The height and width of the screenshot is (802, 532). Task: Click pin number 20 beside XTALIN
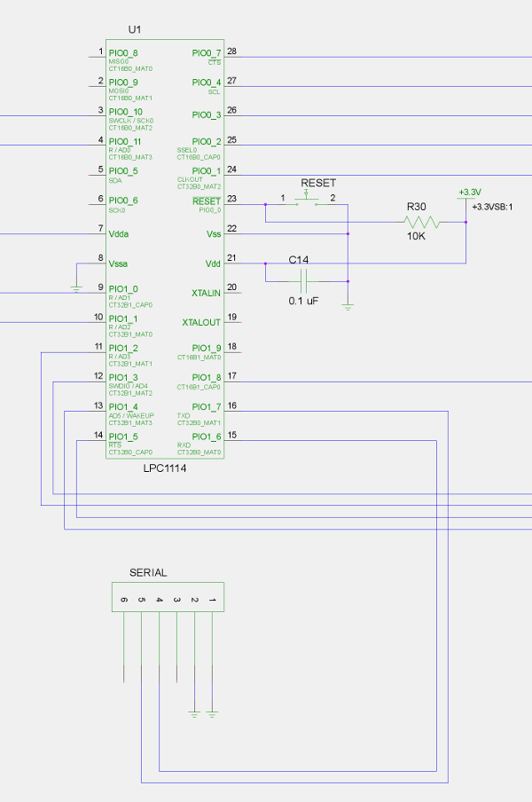click(x=232, y=287)
